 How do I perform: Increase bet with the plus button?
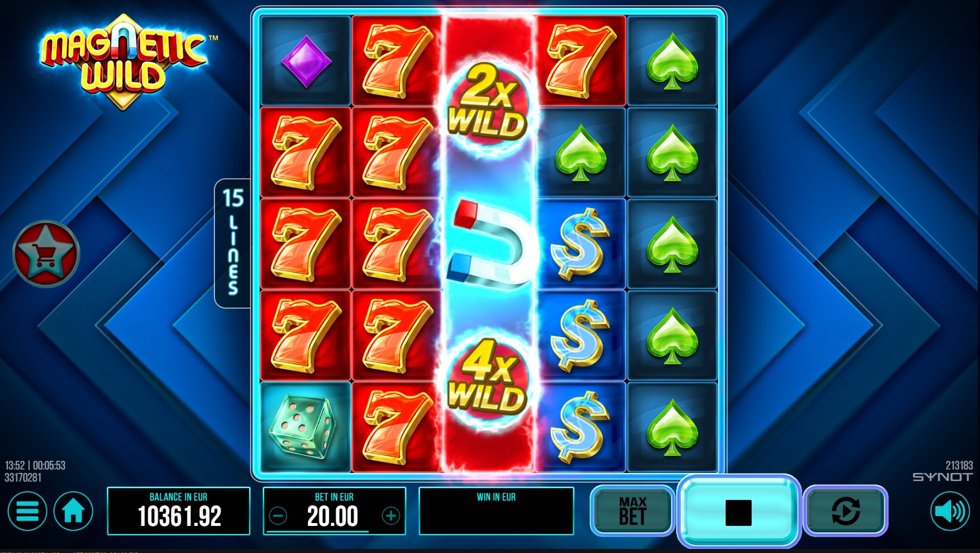pos(391,516)
